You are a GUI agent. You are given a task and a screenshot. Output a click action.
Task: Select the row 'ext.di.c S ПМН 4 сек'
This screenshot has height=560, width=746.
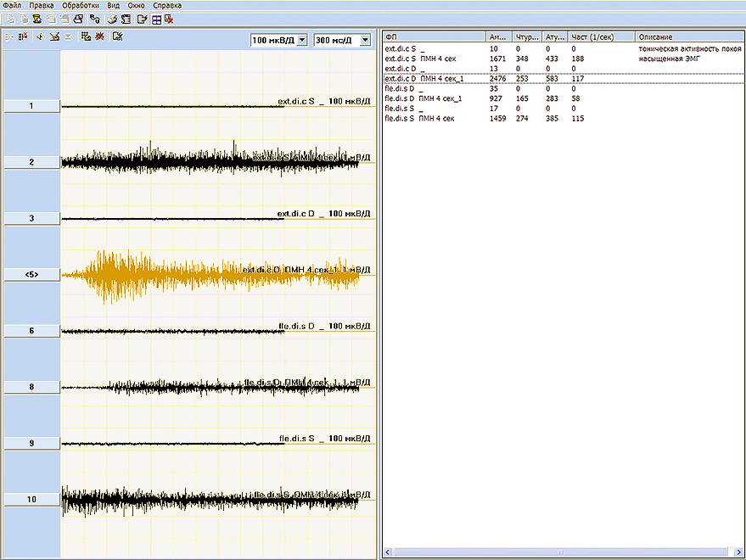click(x=564, y=59)
